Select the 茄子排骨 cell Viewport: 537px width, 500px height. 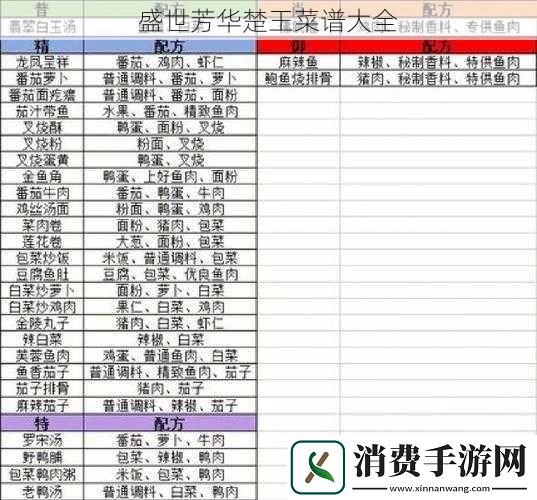click(x=42, y=388)
